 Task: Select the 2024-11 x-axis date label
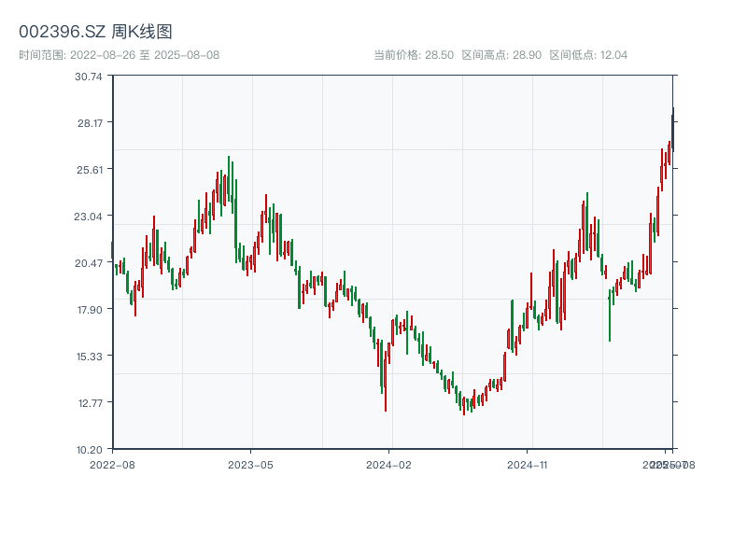click(x=527, y=464)
